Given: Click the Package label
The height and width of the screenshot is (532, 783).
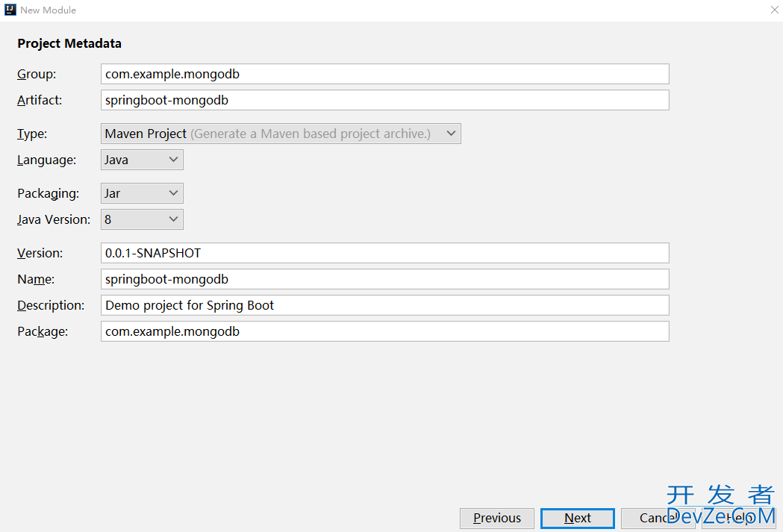Looking at the screenshot, I should [43, 331].
